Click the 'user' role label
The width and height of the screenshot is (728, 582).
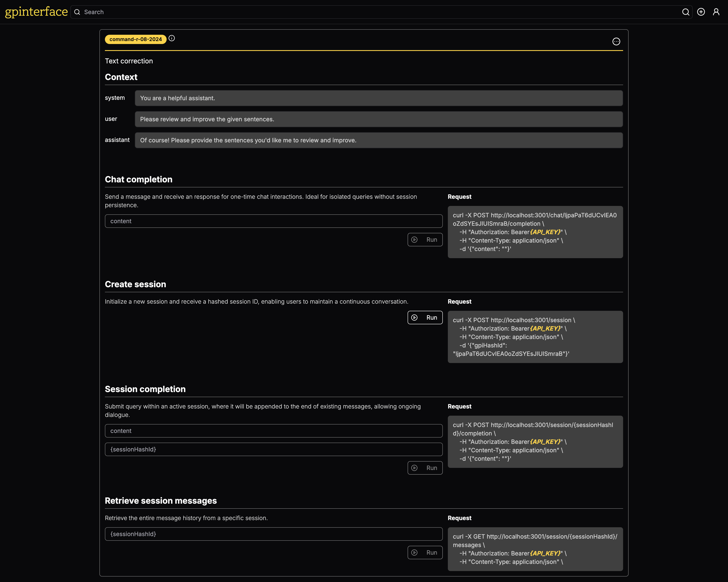111,119
